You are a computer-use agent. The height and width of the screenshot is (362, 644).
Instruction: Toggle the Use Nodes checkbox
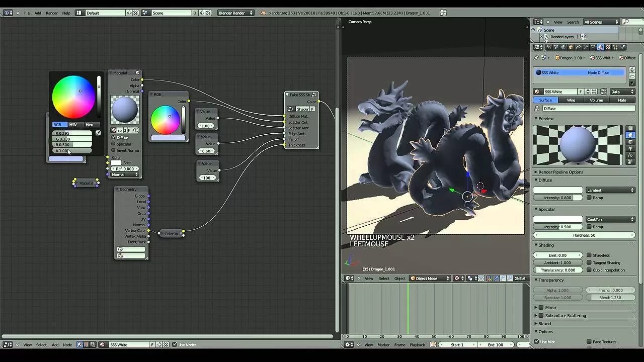(175, 344)
